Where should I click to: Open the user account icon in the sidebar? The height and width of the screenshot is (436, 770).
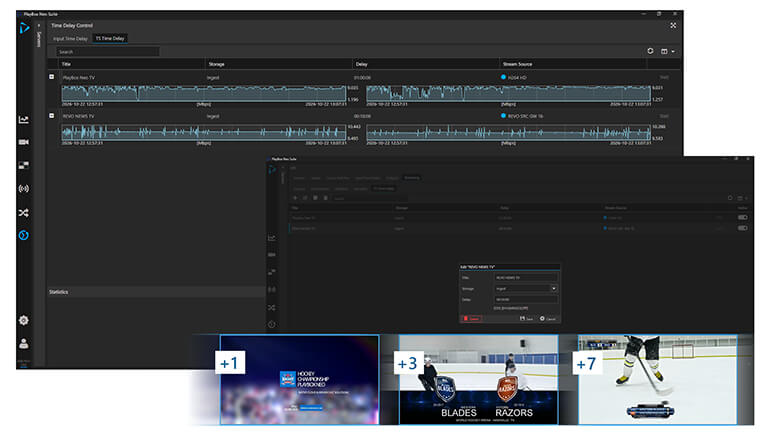[24, 344]
